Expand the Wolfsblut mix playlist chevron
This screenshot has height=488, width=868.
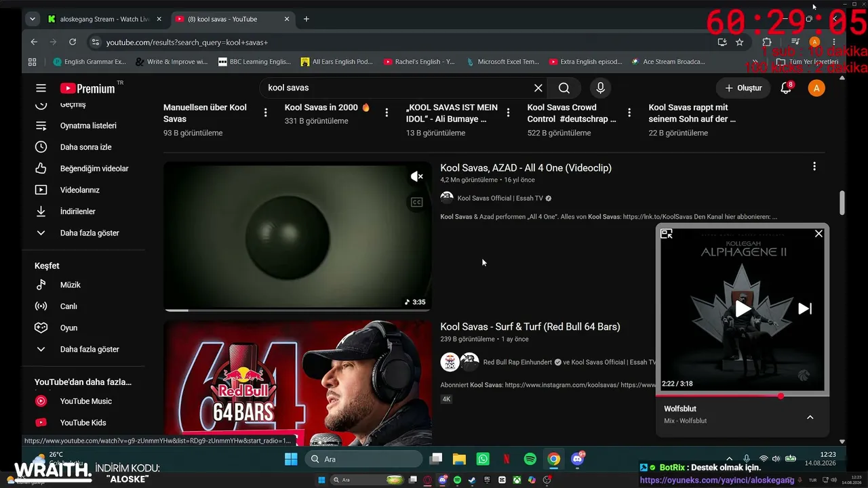click(810, 418)
